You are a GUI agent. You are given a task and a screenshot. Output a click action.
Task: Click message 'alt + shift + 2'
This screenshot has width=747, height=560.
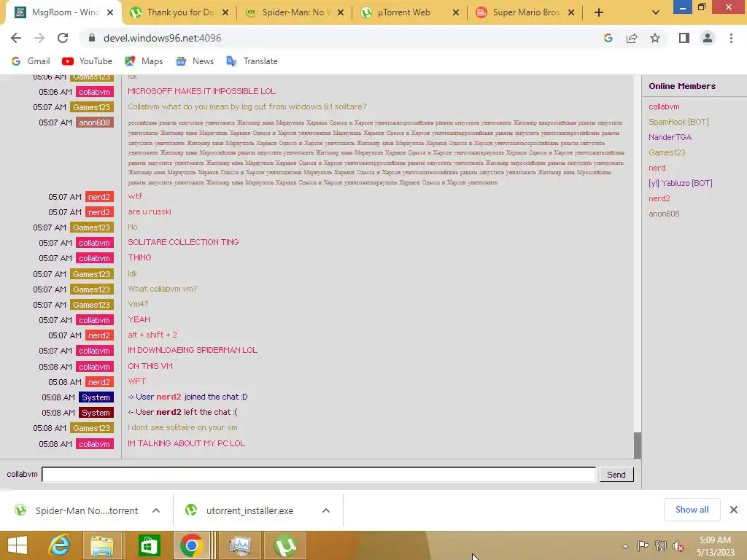coord(152,335)
